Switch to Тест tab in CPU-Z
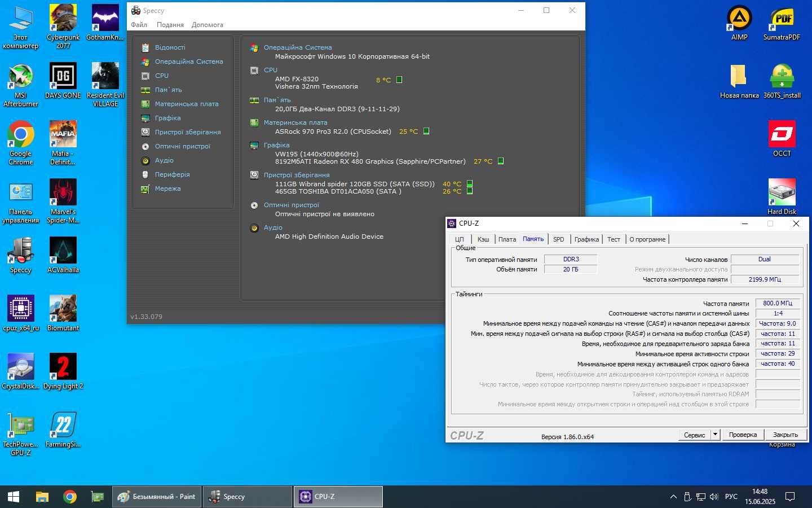The width and height of the screenshot is (812, 508). coord(614,239)
